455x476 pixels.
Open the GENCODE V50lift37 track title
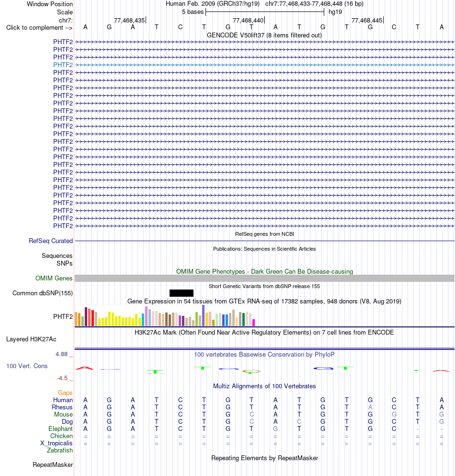click(264, 35)
